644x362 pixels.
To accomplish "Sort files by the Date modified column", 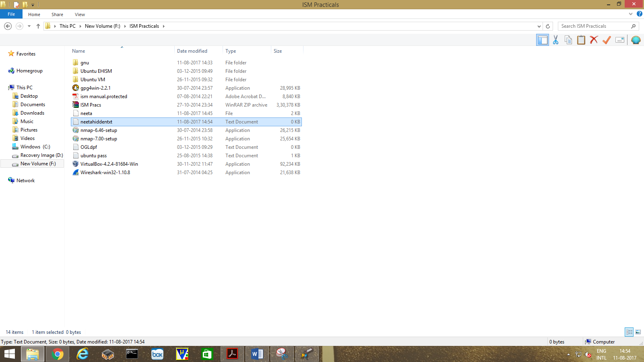I will coord(192,51).
